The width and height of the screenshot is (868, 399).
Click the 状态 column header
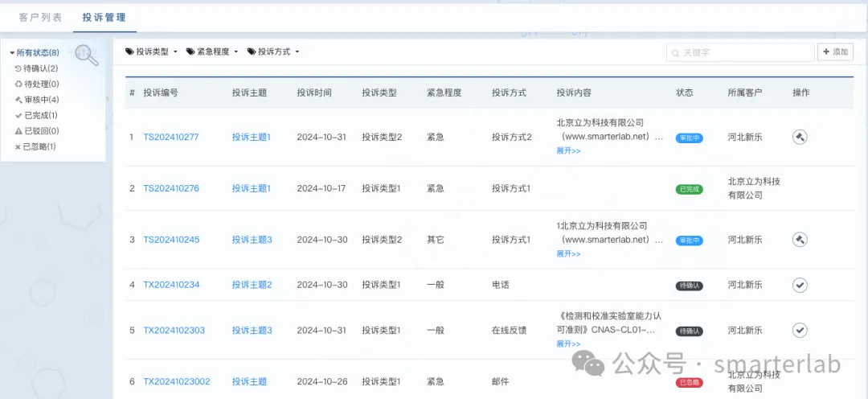(x=684, y=93)
